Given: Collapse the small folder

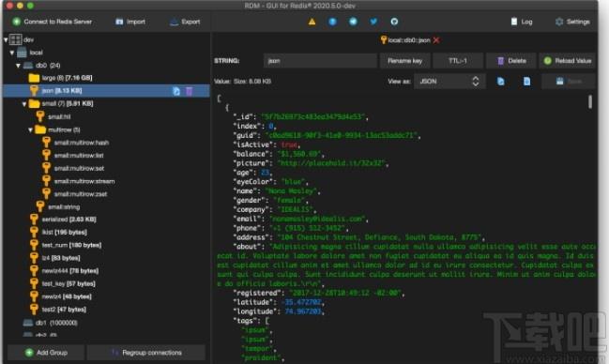Looking at the screenshot, I should (x=24, y=104).
